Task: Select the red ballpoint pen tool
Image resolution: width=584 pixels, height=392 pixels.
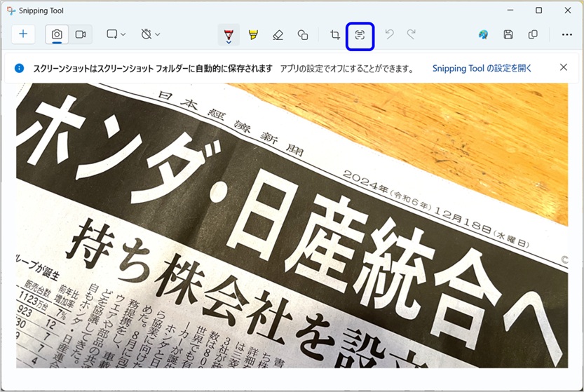Action: [x=229, y=35]
